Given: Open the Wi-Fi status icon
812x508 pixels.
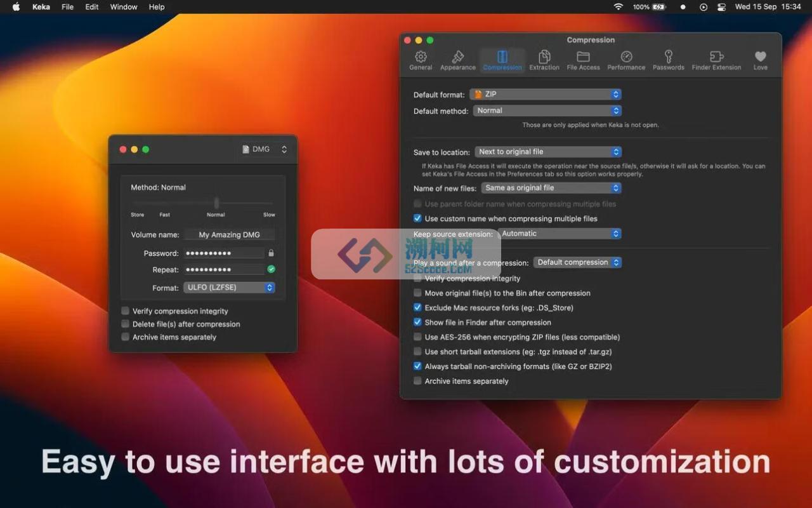Looking at the screenshot, I should click(618, 7).
